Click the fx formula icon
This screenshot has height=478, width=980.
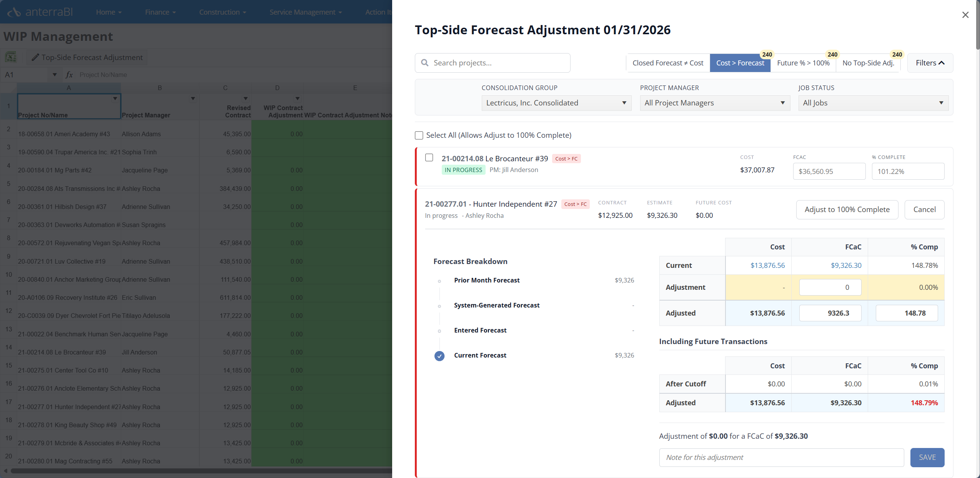69,75
